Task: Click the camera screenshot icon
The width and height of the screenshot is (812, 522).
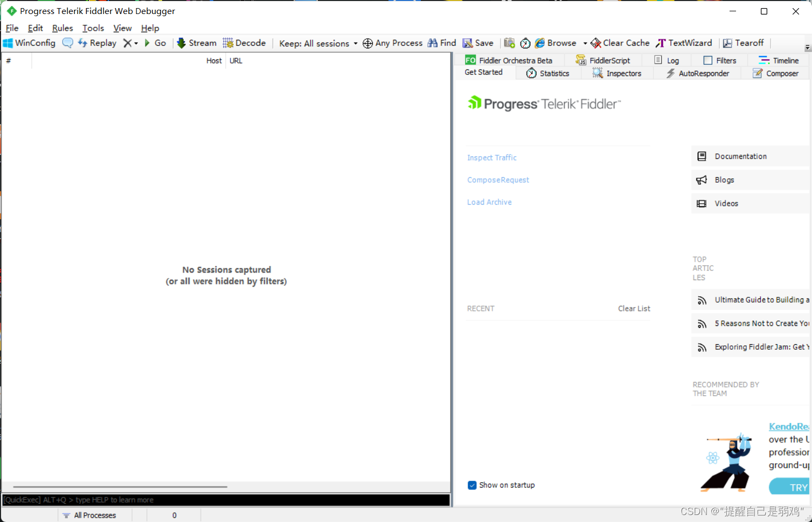Action: pos(509,43)
